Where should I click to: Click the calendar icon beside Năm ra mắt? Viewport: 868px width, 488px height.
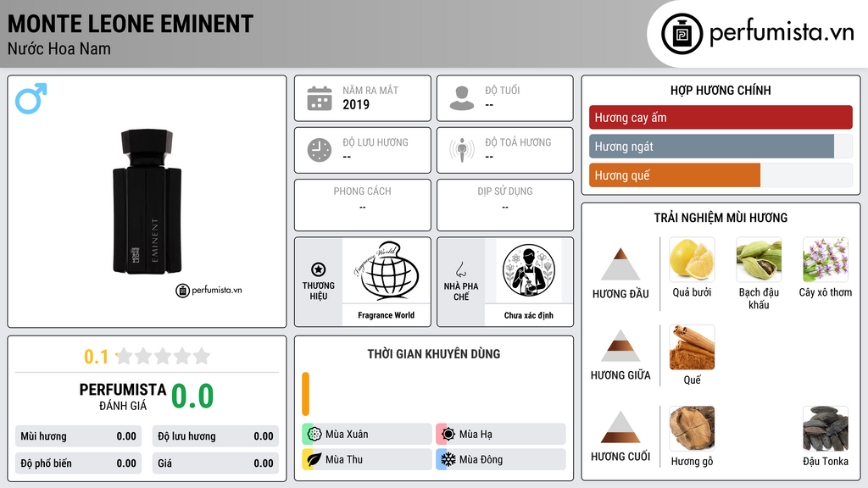tap(320, 98)
